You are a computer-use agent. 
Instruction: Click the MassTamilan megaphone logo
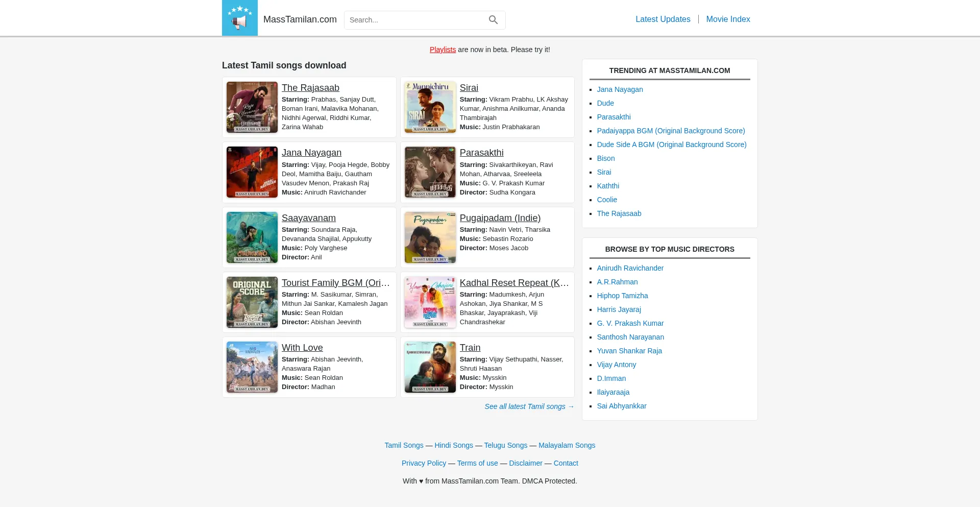pos(239,17)
